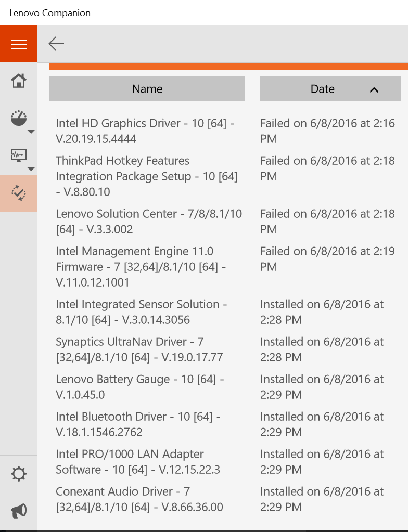Screen dimensions: 408x532
Task: Sort by Date column header
Action: point(330,88)
